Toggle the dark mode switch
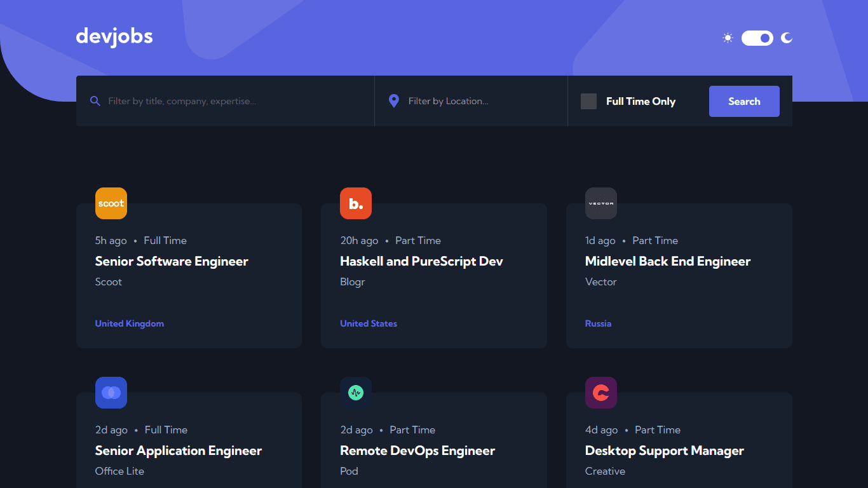The height and width of the screenshot is (488, 868). [757, 38]
